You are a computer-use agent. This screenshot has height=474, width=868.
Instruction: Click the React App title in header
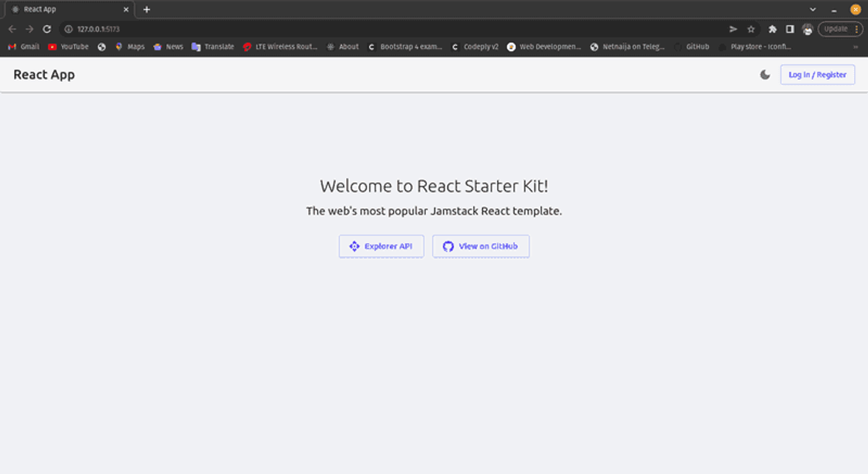(x=44, y=75)
